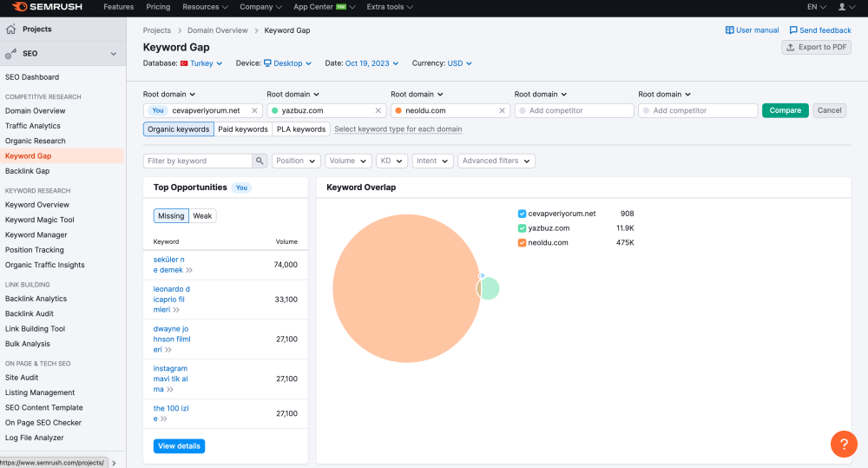Remove yazbuz.com domain with X
The height and width of the screenshot is (468, 868).
point(378,110)
